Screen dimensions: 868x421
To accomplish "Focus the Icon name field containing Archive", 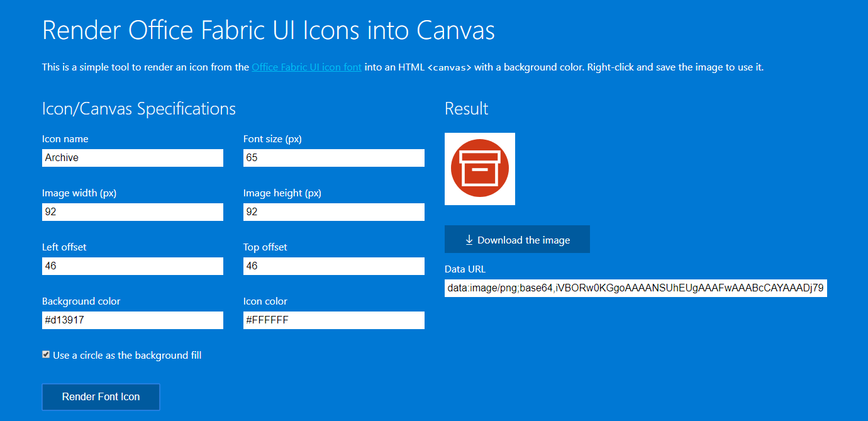I will click(x=132, y=157).
